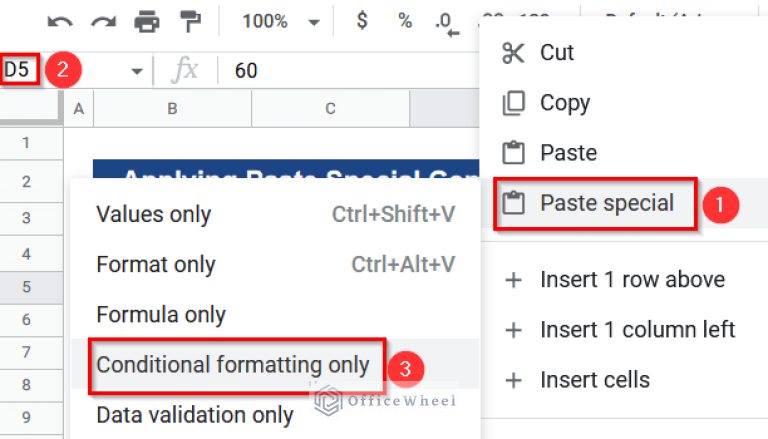The image size is (768, 439).
Task: Select Insert 1 column left
Action: (637, 330)
